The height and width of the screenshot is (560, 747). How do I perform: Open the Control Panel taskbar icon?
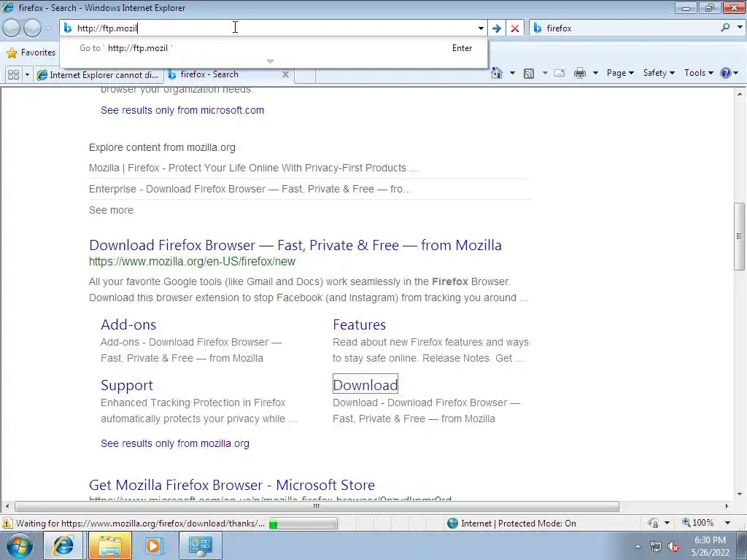[x=200, y=545]
